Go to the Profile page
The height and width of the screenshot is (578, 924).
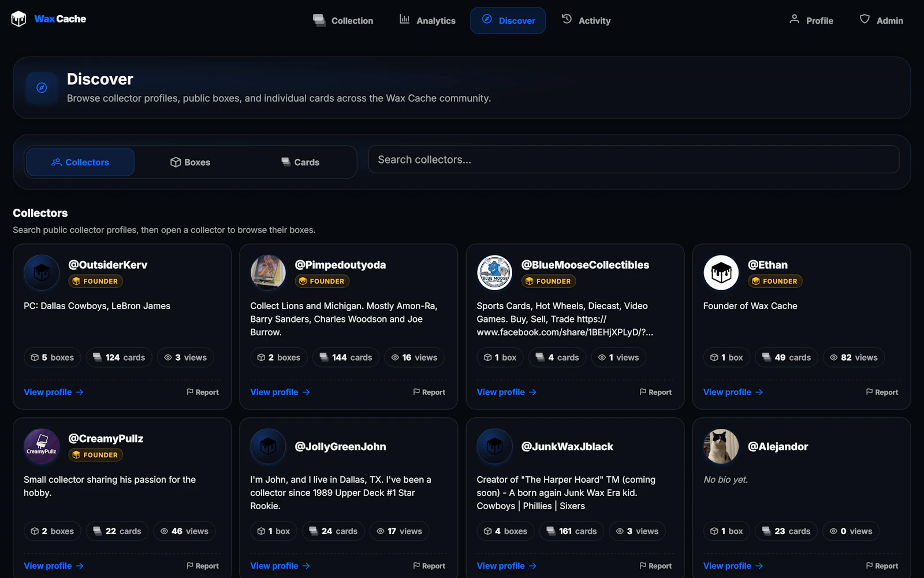coord(811,21)
